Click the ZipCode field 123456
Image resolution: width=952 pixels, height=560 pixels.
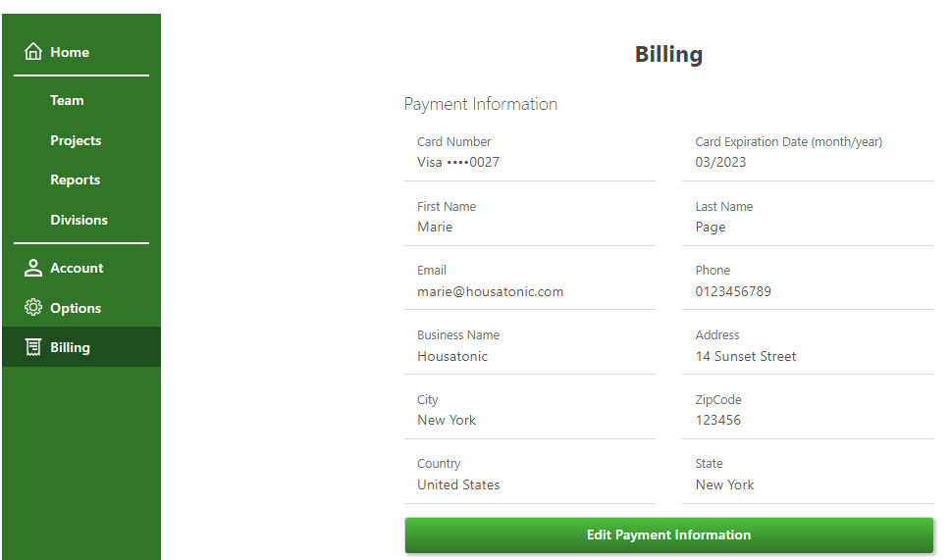[808, 411]
